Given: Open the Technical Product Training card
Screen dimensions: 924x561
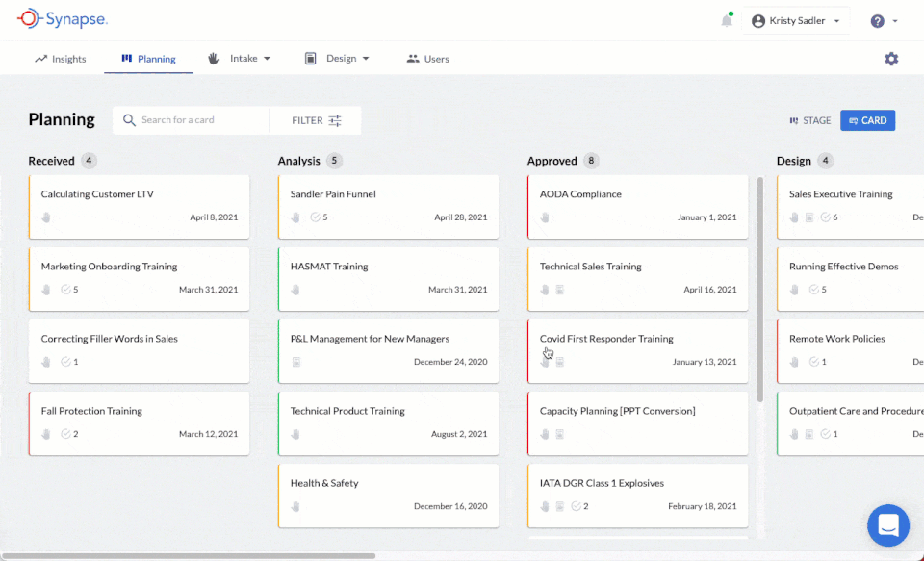Looking at the screenshot, I should [388, 423].
